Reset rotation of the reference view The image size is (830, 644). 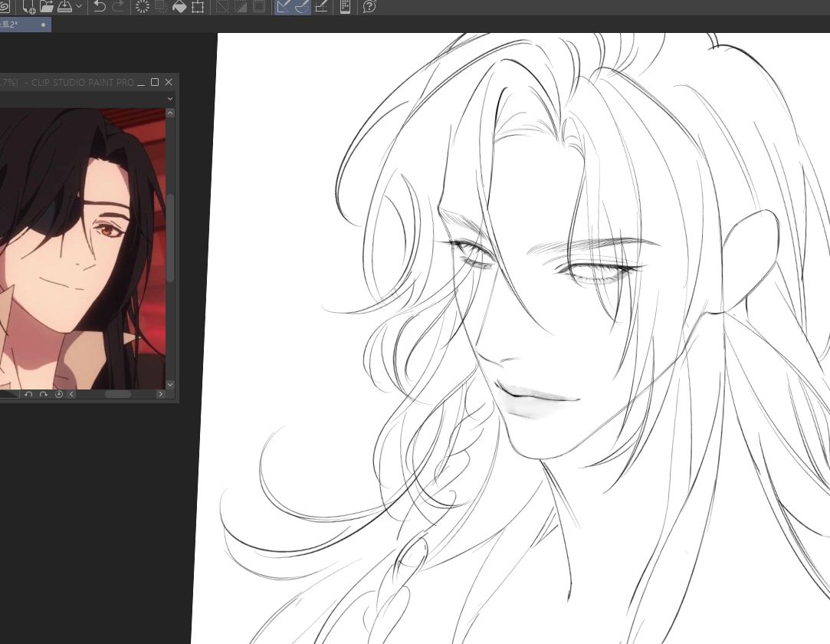pos(58,394)
